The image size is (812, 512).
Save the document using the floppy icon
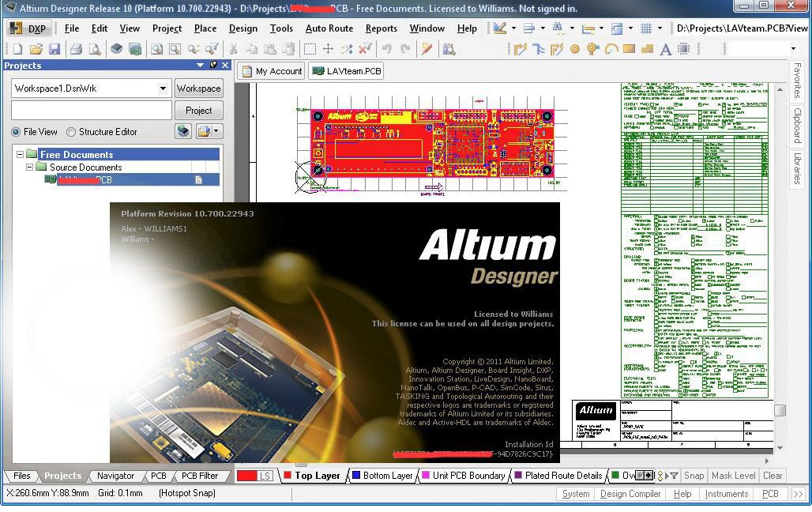pyautogui.click(x=55, y=49)
